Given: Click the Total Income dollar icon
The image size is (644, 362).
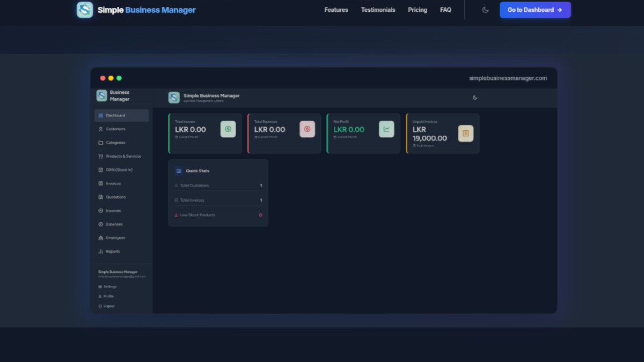Looking at the screenshot, I should pos(228,129).
